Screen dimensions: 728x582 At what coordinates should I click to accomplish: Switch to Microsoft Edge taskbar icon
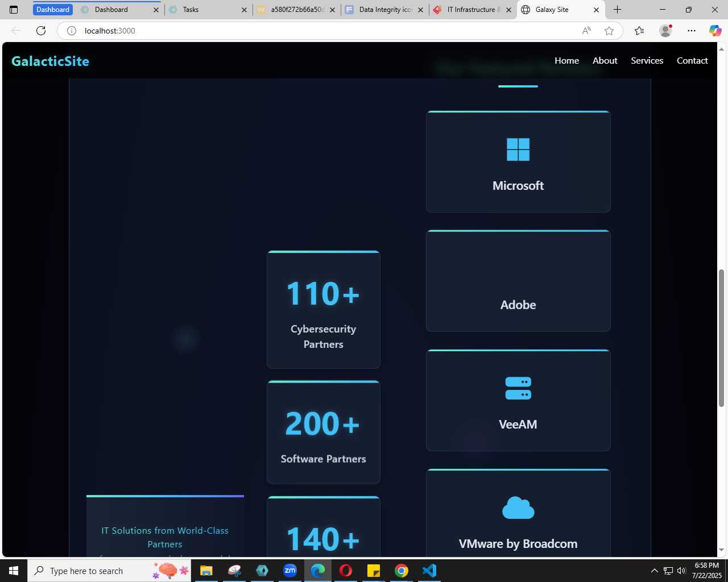click(318, 571)
